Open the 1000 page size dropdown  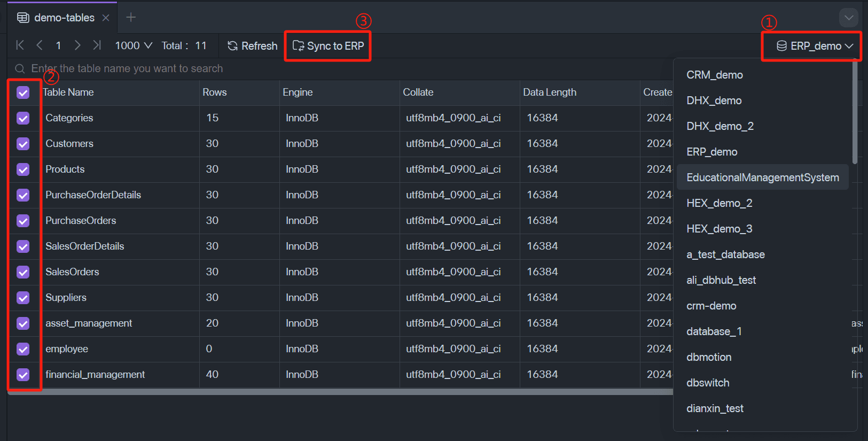[134, 45]
